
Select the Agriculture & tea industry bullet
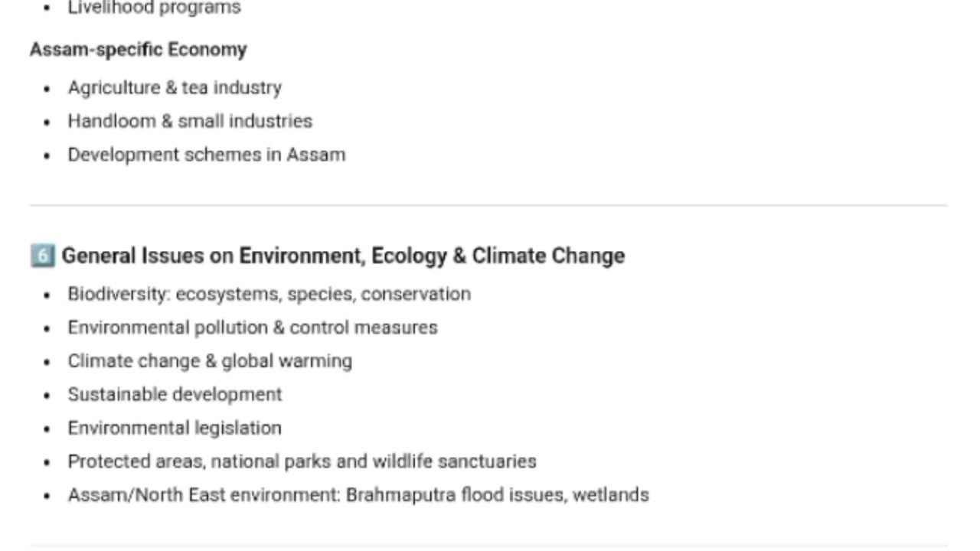point(175,88)
